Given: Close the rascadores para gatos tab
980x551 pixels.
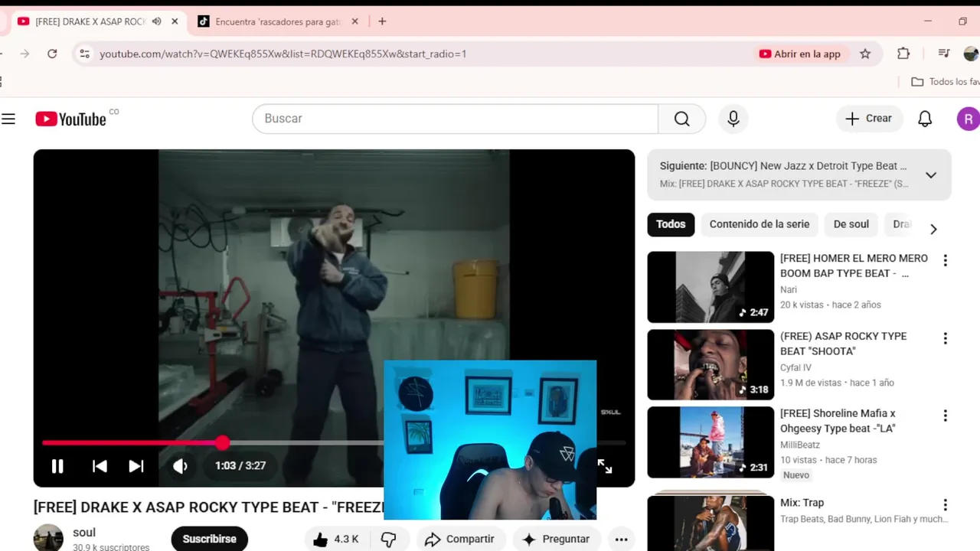Looking at the screenshot, I should click(x=354, y=21).
